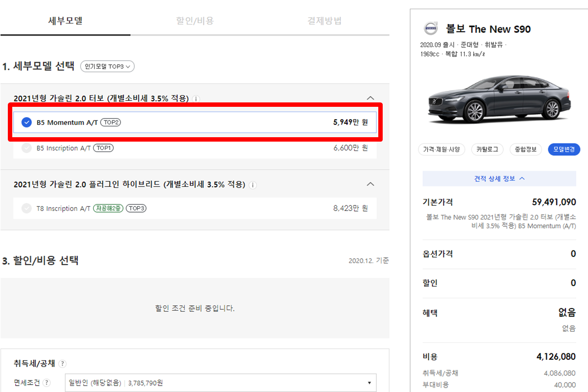Image resolution: width=588 pixels, height=392 pixels.
Task: Collapse 견적 상세 정보 panel
Action: click(499, 178)
